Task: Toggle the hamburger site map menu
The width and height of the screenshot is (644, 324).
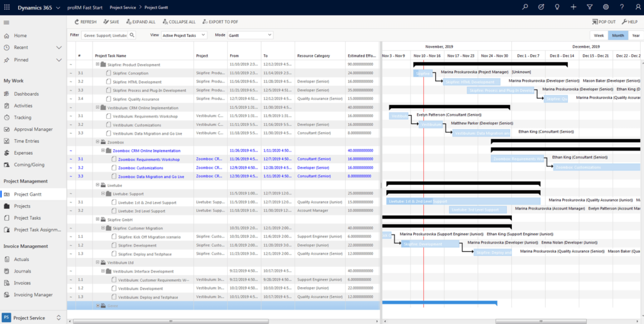Action: pos(6,22)
